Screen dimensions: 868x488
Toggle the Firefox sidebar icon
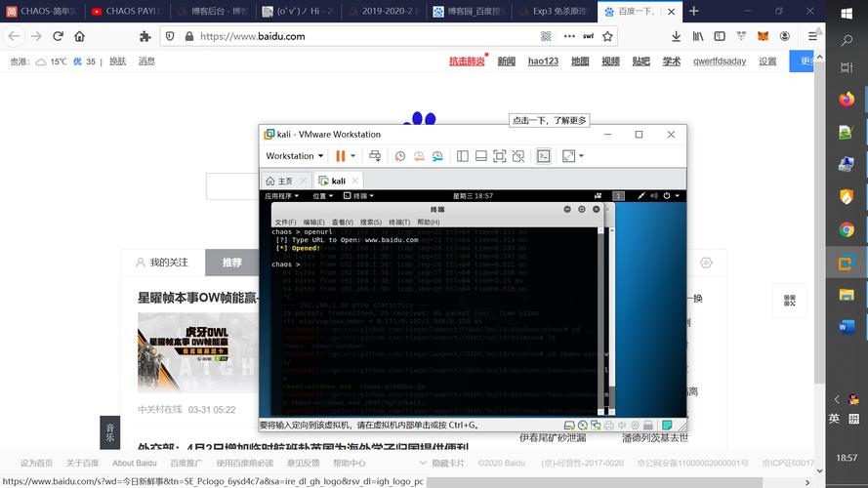[x=720, y=36]
